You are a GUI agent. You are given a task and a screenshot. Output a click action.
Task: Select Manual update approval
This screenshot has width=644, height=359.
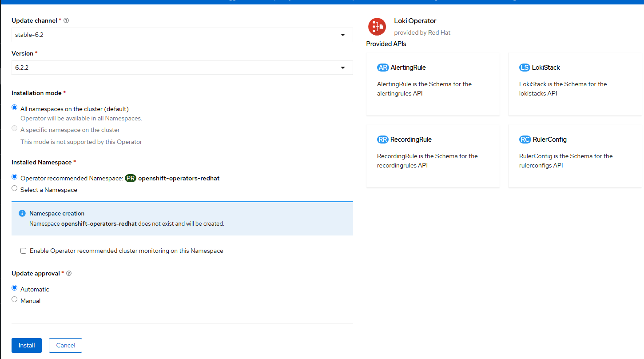(x=15, y=300)
